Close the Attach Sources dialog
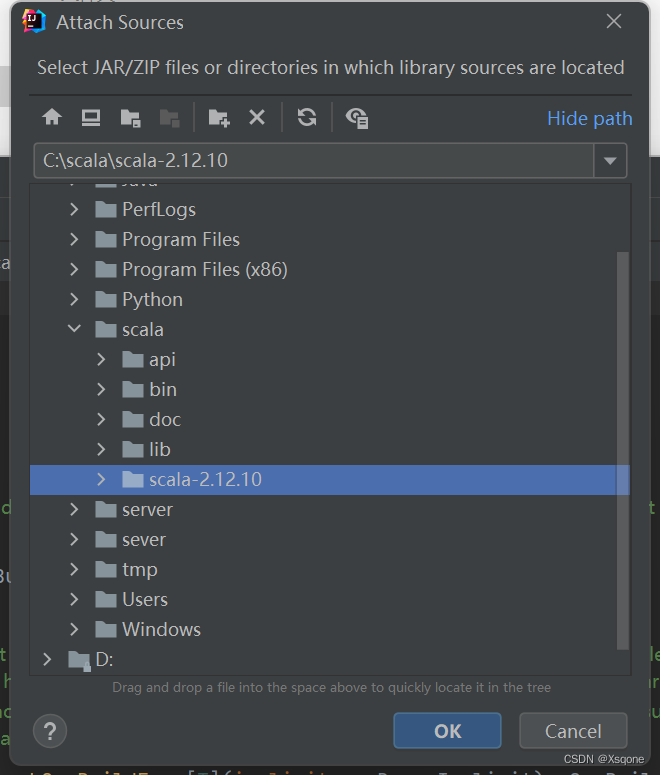660x775 pixels. (x=614, y=21)
